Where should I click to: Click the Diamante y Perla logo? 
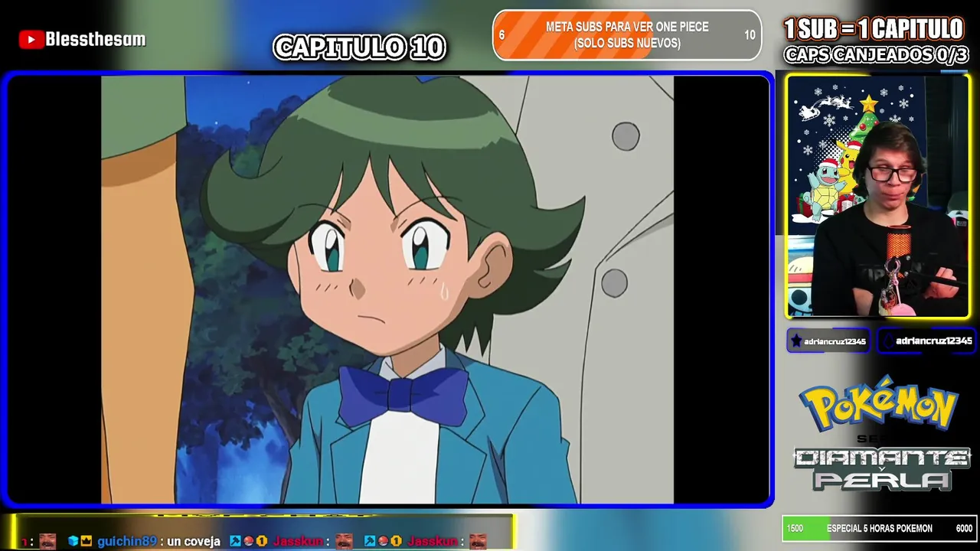point(881,468)
